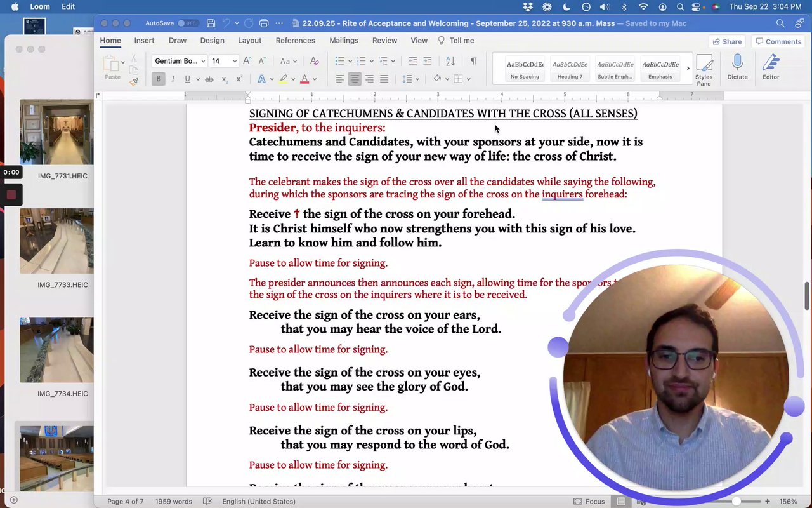Open the Styles Pane
The image size is (812, 508).
(x=704, y=70)
